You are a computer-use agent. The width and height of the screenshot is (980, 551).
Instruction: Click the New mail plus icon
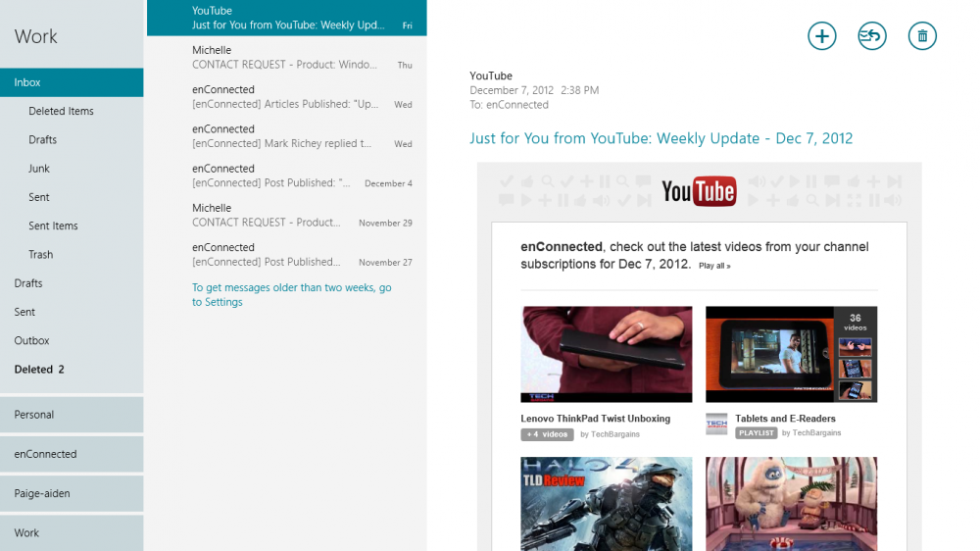pyautogui.click(x=822, y=35)
